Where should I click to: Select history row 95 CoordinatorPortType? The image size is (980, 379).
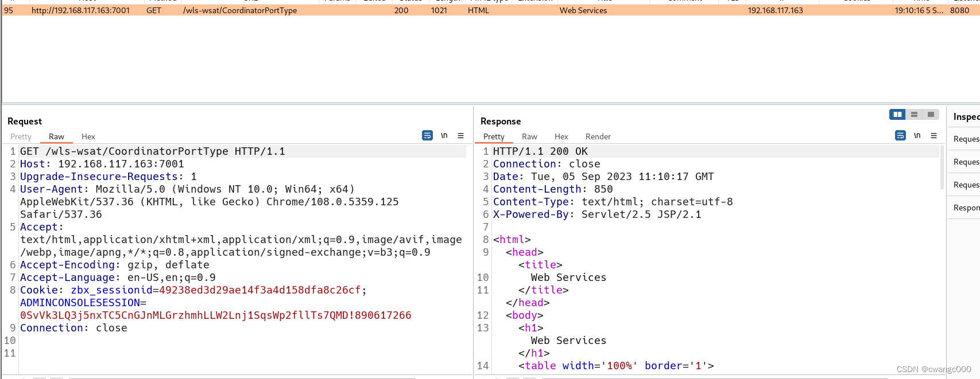point(491,10)
